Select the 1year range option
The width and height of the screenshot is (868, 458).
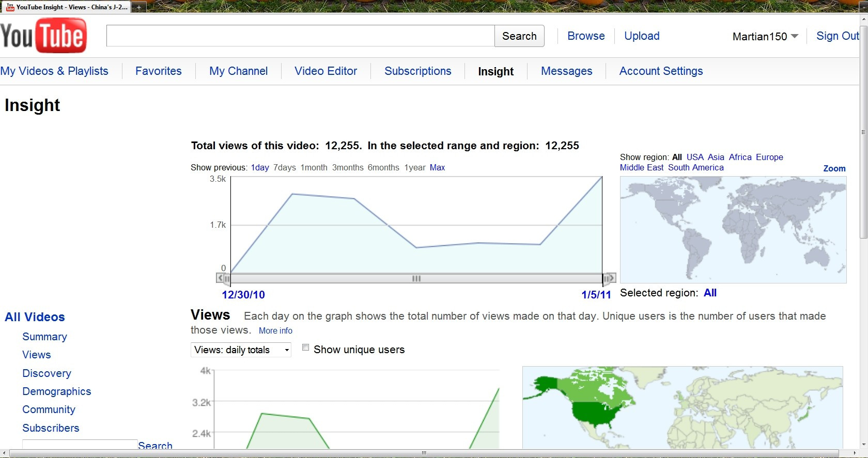[x=415, y=168]
